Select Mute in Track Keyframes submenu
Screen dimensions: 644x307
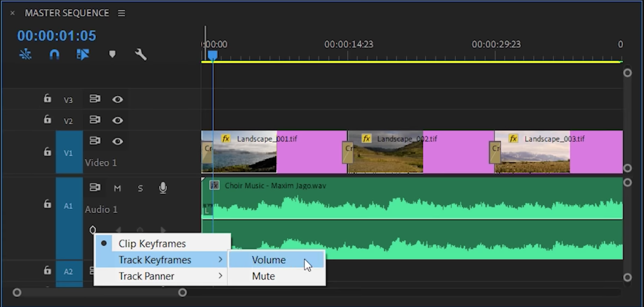[x=277, y=276]
